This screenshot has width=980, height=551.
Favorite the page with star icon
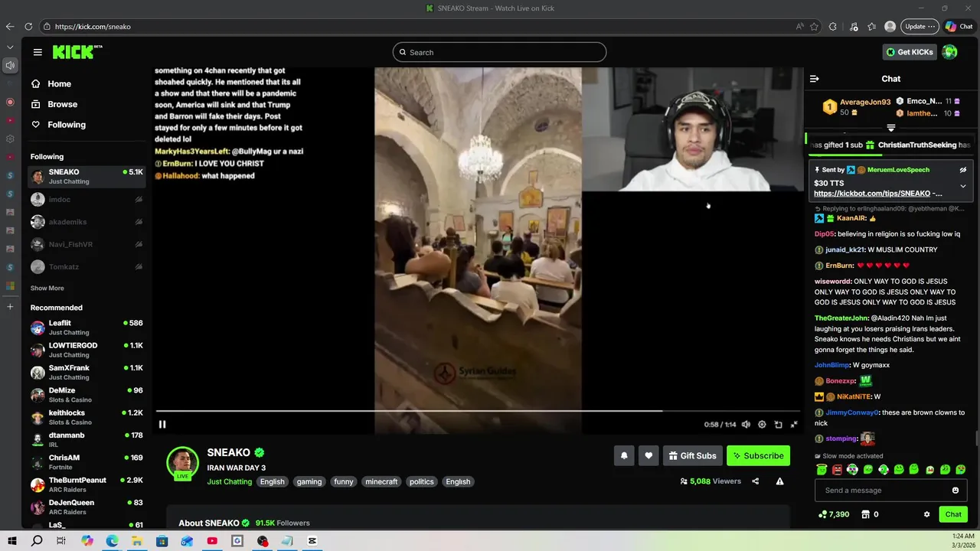(814, 26)
